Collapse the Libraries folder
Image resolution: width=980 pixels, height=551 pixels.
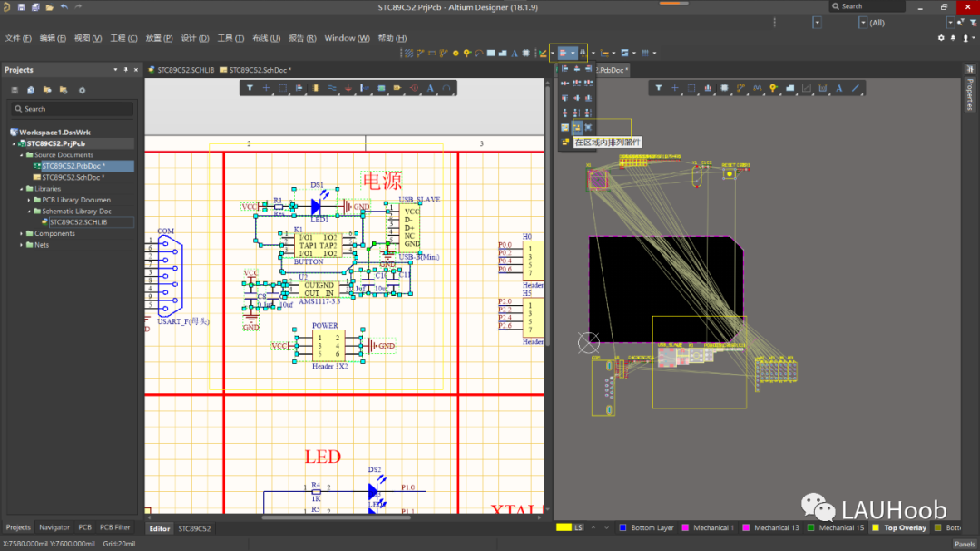click(x=22, y=189)
